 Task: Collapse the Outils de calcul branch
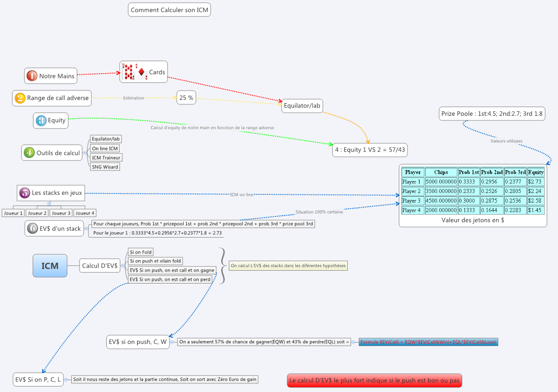[85, 153]
